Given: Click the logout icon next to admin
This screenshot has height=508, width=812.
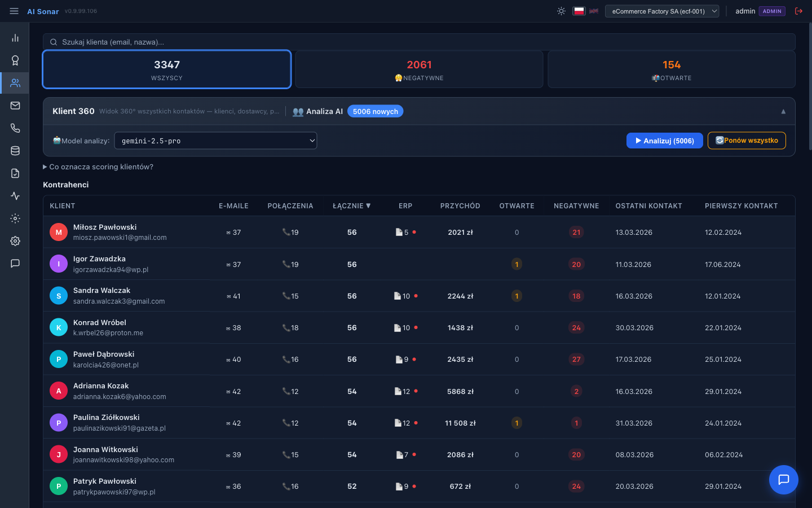Looking at the screenshot, I should click(x=798, y=11).
